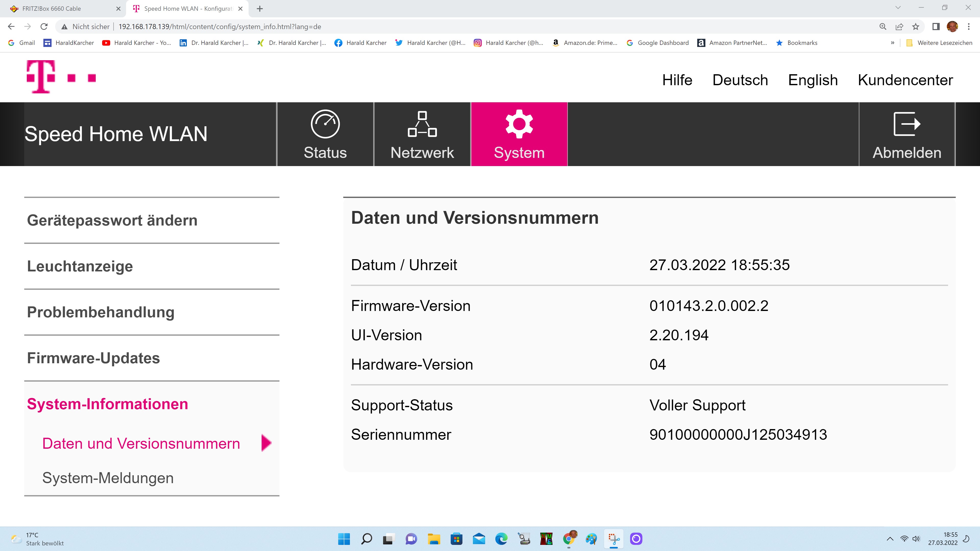Click the address bar URL
This screenshot has width=980, height=551.
pos(219,27)
